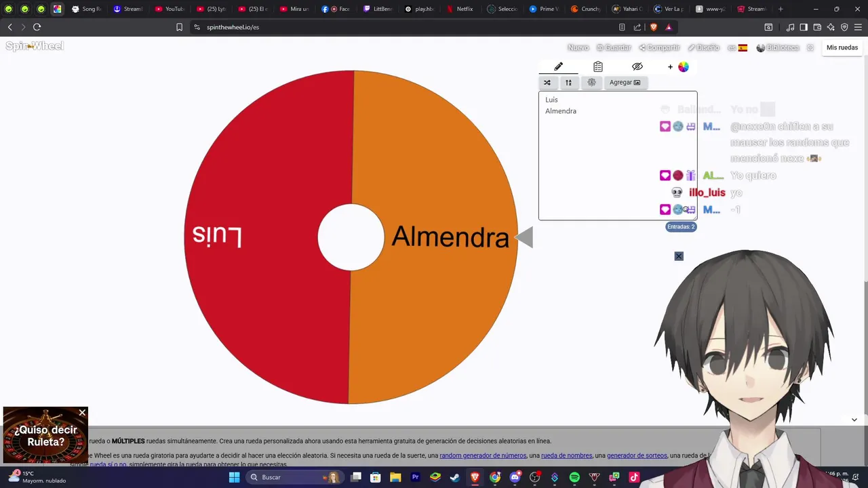Click Guardar to save the wheel
Screen dimensions: 868x488
[614, 47]
